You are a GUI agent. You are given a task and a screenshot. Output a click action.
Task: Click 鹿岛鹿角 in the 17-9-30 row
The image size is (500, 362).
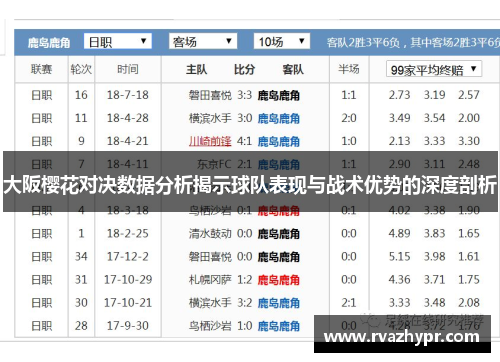click(x=279, y=326)
